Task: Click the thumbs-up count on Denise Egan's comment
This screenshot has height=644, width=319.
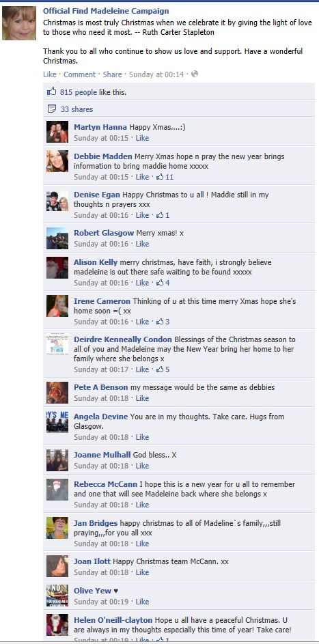Action: 163,215
